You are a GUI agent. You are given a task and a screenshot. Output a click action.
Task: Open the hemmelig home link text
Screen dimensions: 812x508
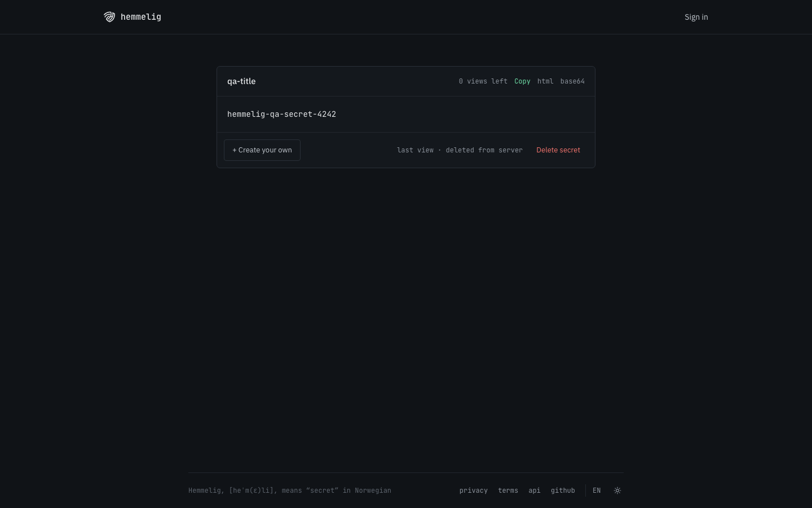coord(141,17)
